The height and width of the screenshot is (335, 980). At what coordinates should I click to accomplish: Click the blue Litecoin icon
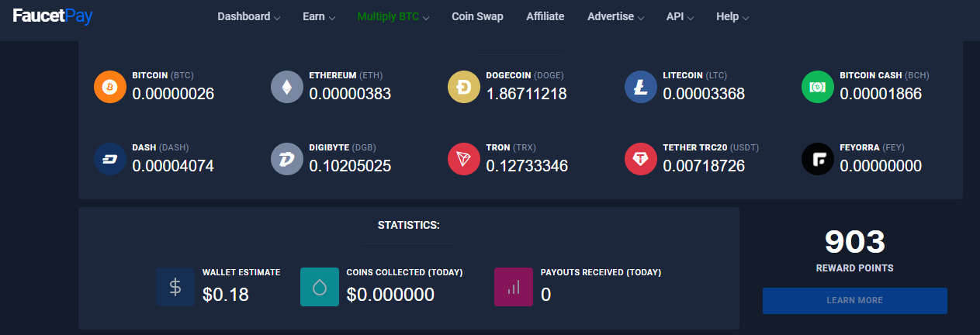tap(640, 87)
